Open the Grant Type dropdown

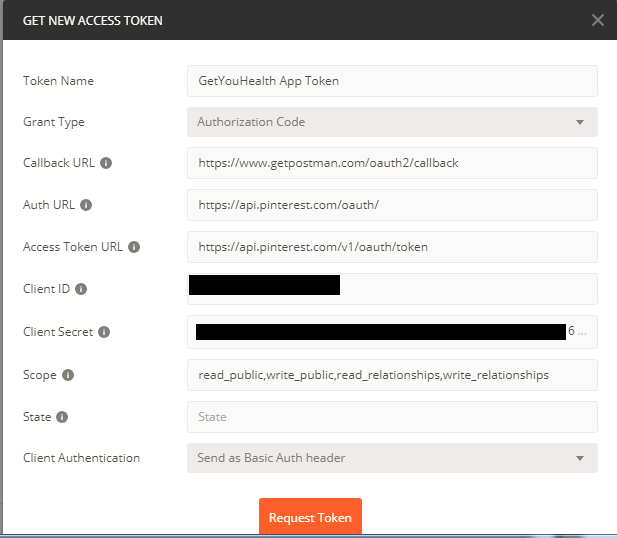(392, 122)
